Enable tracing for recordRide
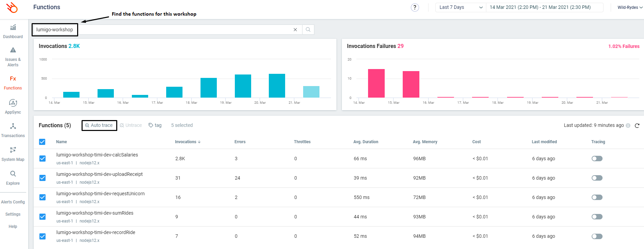This screenshot has width=644, height=249. point(597,236)
